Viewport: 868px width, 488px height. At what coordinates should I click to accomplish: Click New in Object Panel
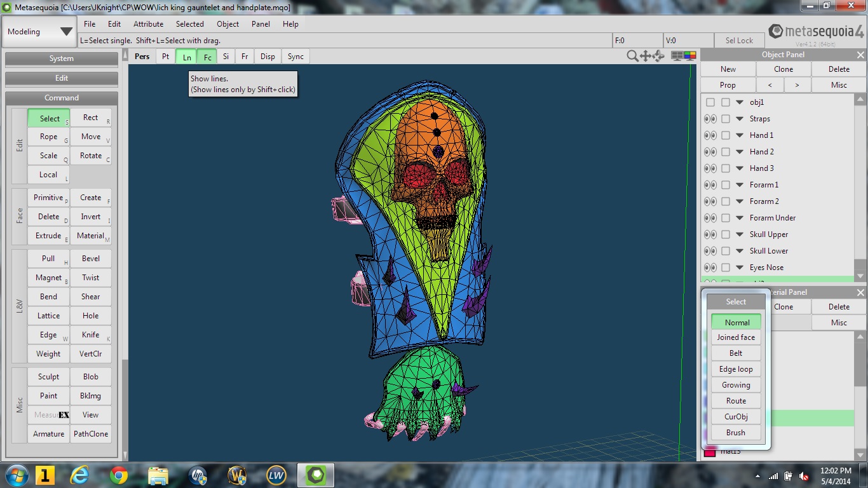(x=728, y=69)
